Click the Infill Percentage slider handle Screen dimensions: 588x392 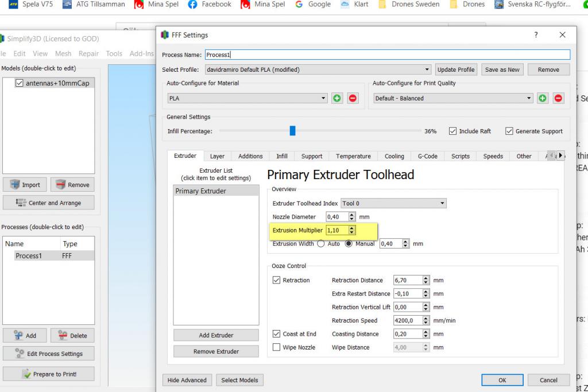coord(292,131)
